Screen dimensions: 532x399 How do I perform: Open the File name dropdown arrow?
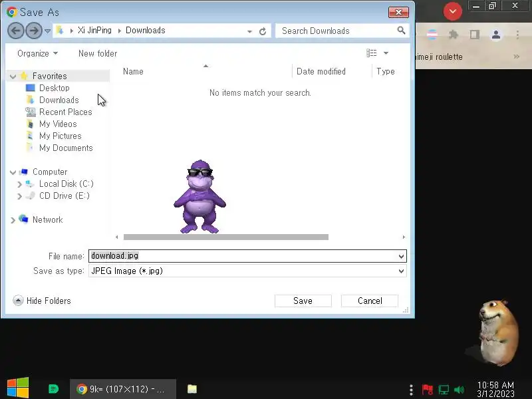tap(401, 256)
